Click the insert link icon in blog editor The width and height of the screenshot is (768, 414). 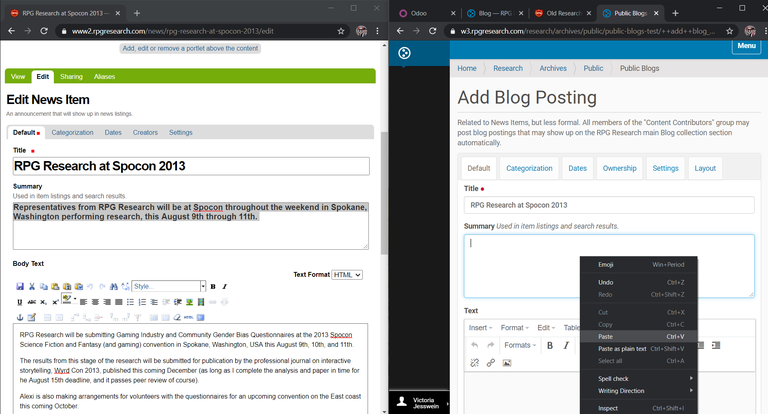point(490,363)
